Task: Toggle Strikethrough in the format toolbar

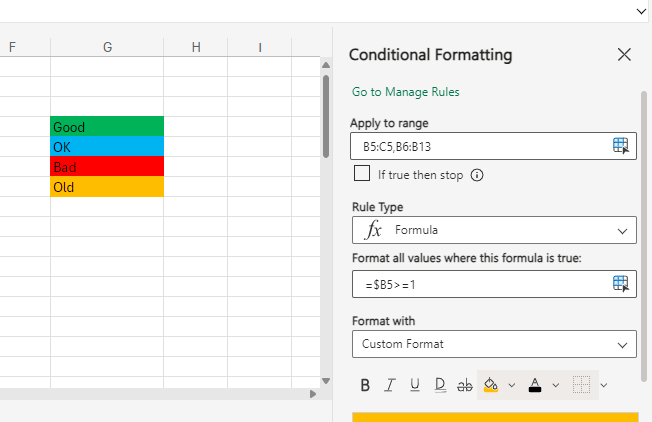Action: (464, 385)
